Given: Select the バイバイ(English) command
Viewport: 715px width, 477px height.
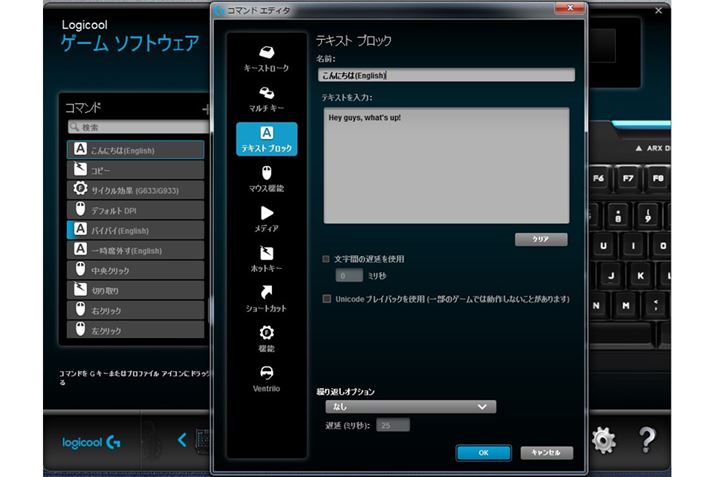Looking at the screenshot, I should tap(135, 230).
